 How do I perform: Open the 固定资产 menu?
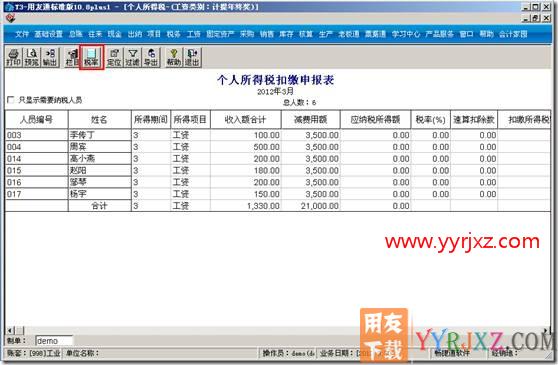click(x=220, y=34)
